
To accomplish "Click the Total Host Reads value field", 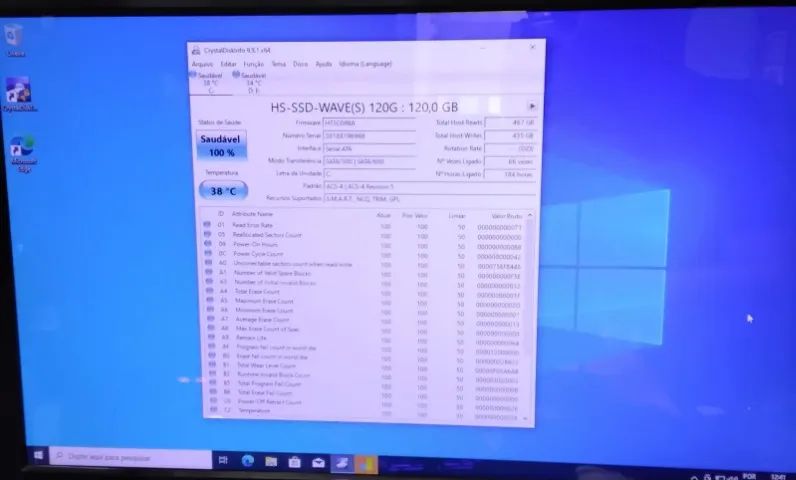I will click(510, 123).
